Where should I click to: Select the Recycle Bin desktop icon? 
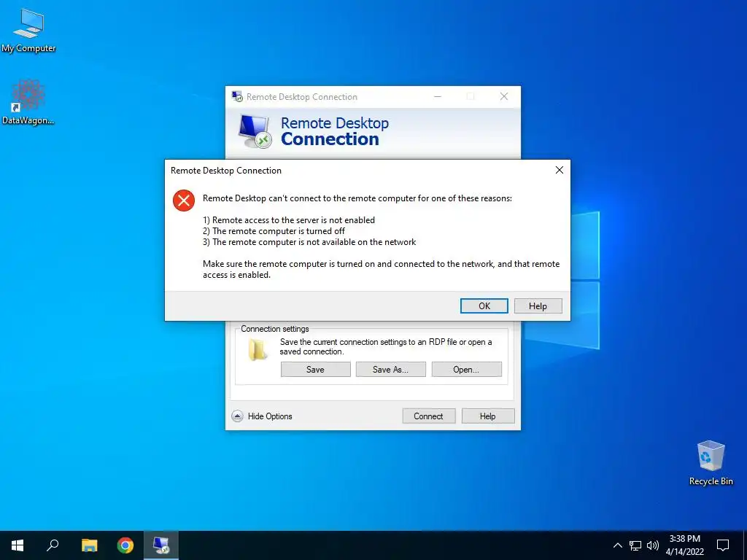pos(711,463)
